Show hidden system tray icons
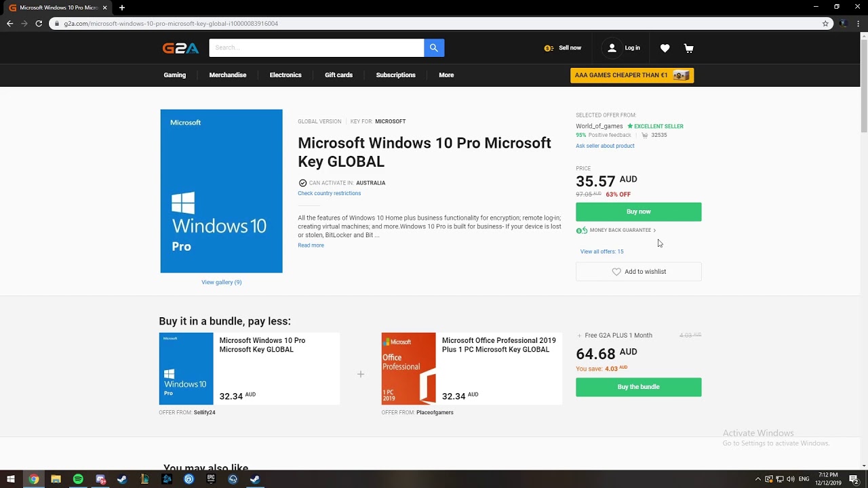The image size is (868, 488). 758,479
